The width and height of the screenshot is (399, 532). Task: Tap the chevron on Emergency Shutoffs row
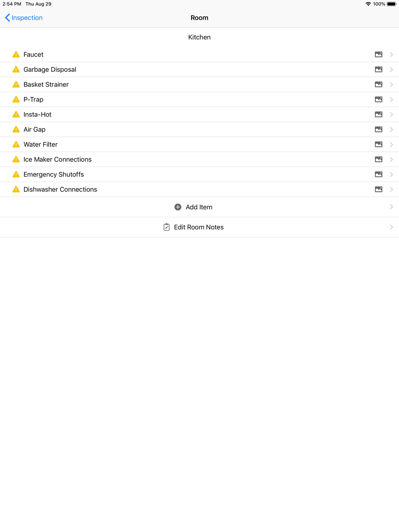391,174
